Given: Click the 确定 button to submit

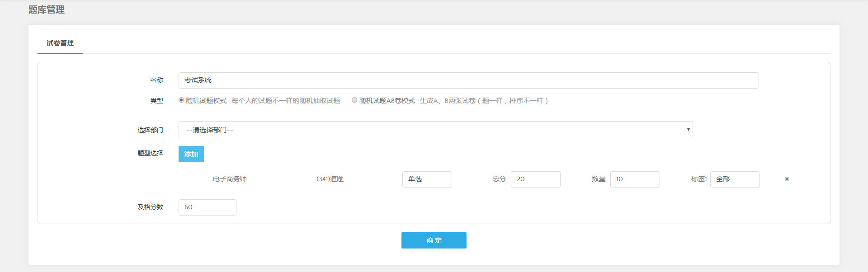Looking at the screenshot, I should (x=434, y=240).
